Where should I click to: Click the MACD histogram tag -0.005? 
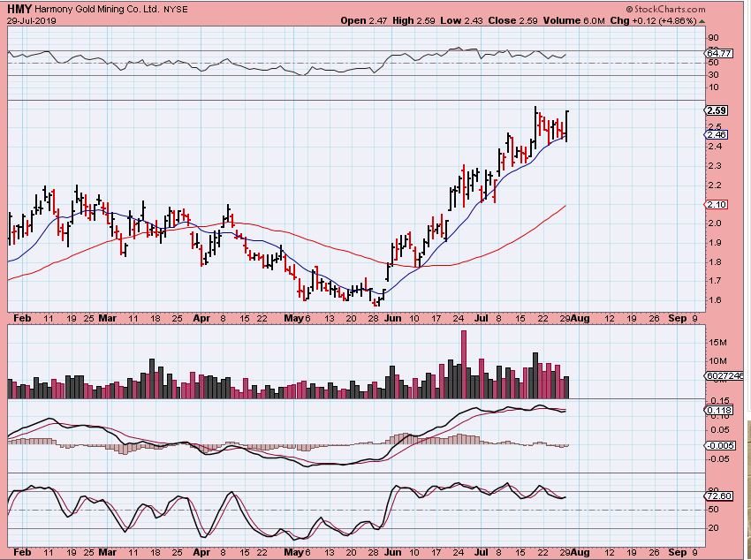721,445
